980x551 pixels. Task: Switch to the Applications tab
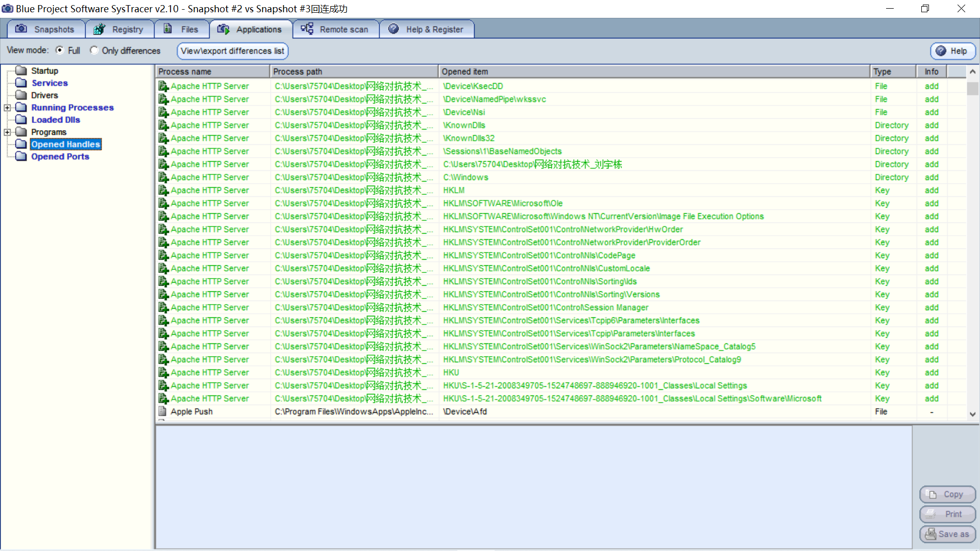point(251,29)
